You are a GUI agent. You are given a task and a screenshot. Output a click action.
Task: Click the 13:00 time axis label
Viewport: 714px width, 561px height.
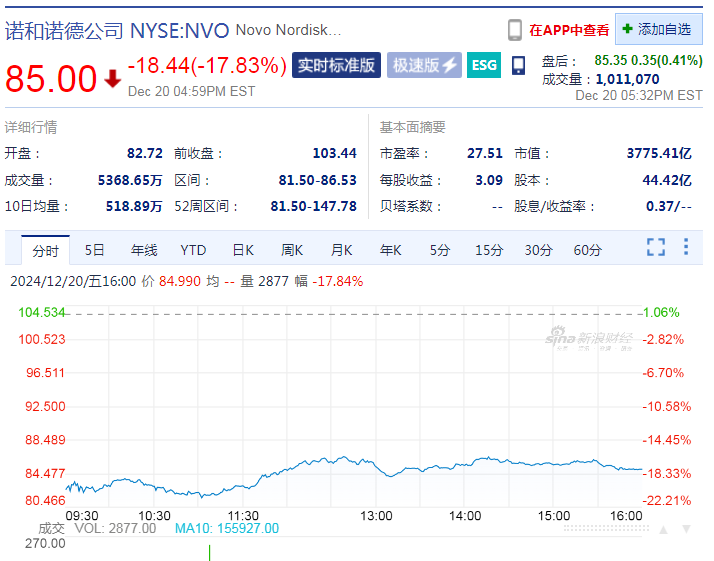pos(376,516)
